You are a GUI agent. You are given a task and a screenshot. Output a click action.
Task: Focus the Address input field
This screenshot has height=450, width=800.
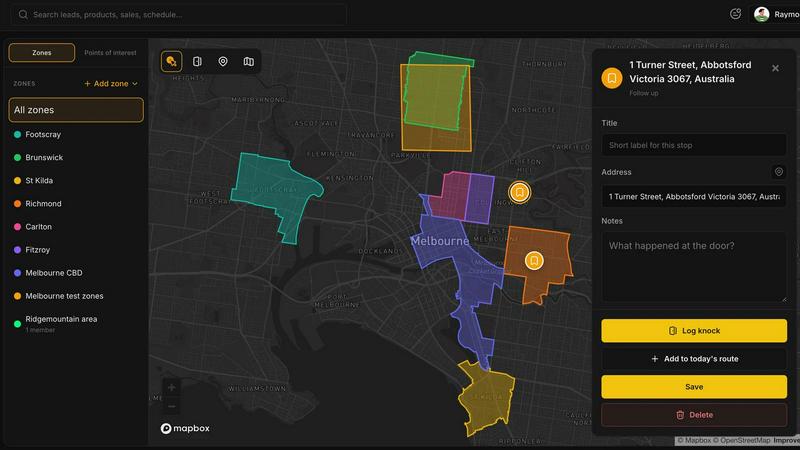(694, 196)
